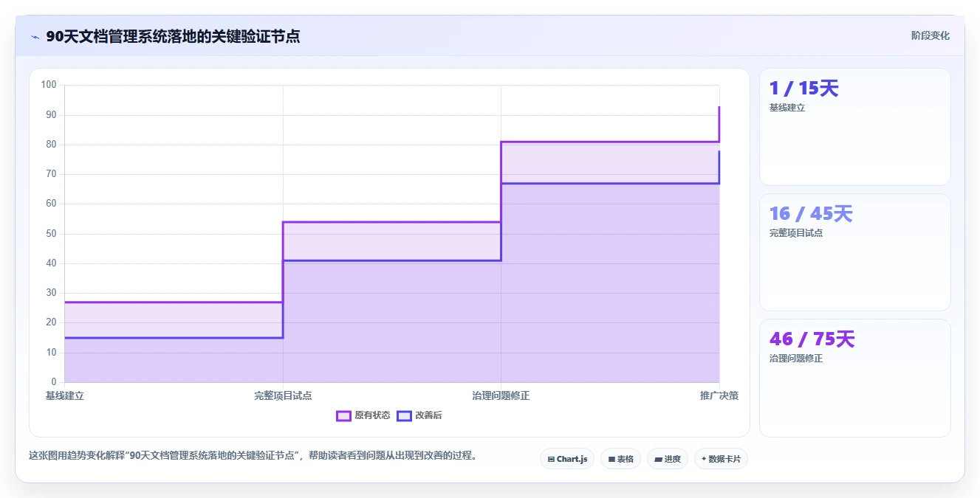Click the y-axis value 100

49,85
